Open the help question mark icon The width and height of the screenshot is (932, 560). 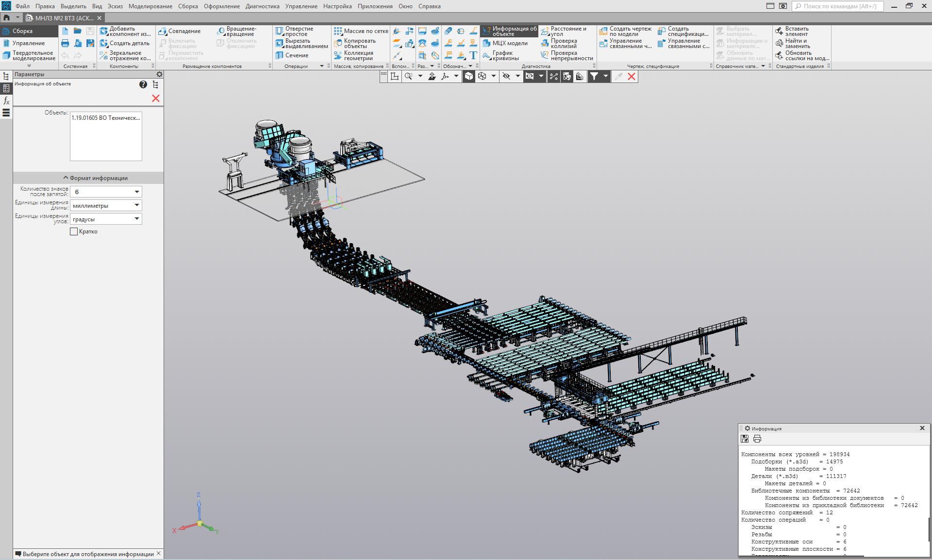point(143,84)
